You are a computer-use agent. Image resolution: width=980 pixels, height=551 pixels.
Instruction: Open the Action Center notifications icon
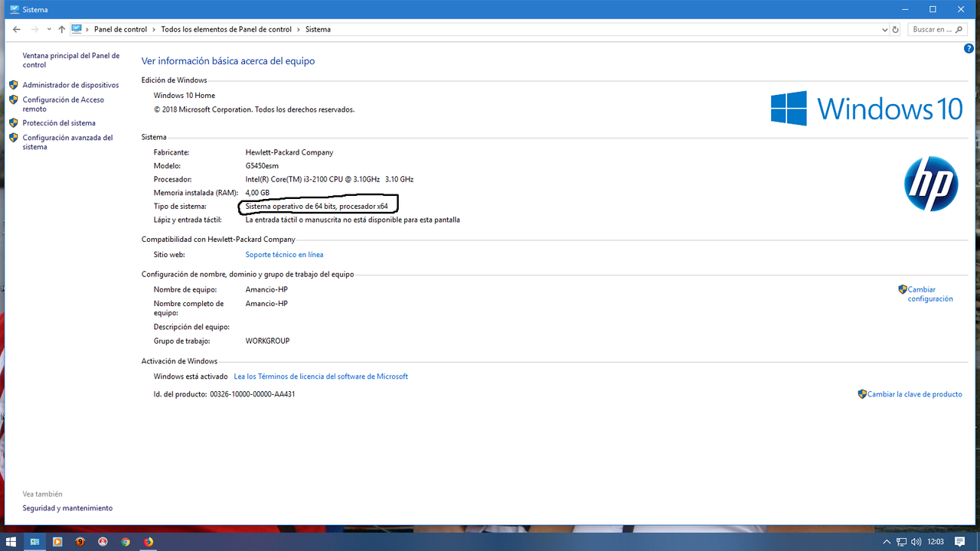pyautogui.click(x=960, y=542)
